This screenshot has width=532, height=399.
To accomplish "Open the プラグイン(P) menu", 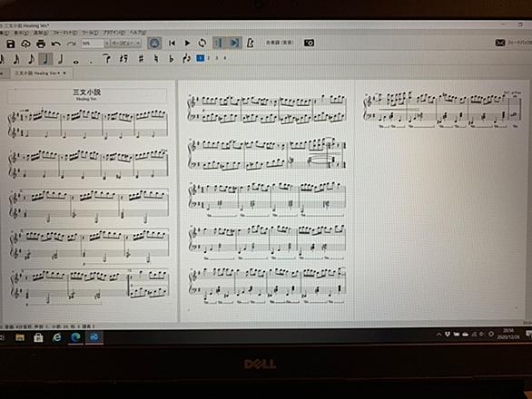I will coord(114,33).
